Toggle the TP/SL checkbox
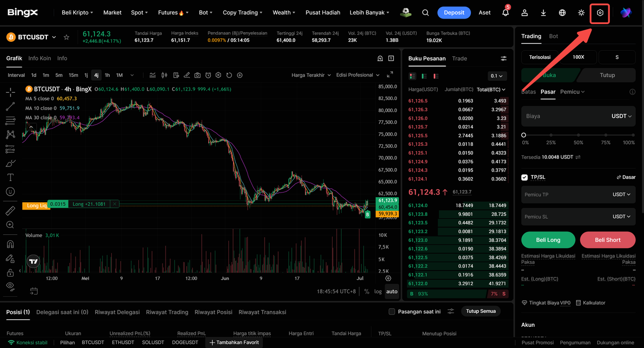644x348 pixels. (x=525, y=177)
